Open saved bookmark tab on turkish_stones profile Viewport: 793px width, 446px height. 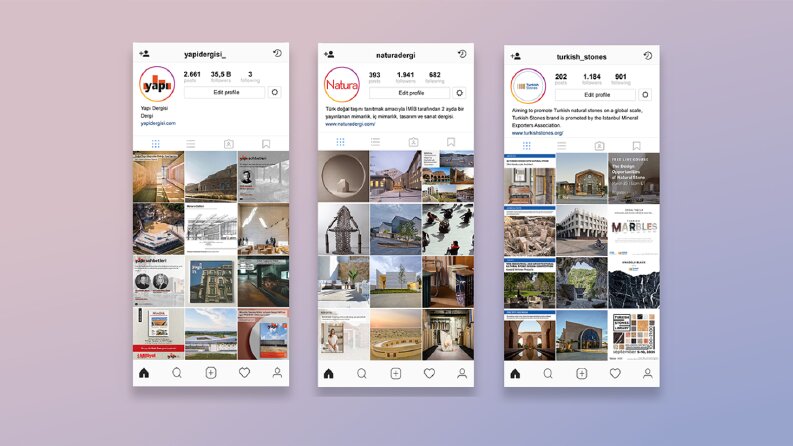[637, 146]
